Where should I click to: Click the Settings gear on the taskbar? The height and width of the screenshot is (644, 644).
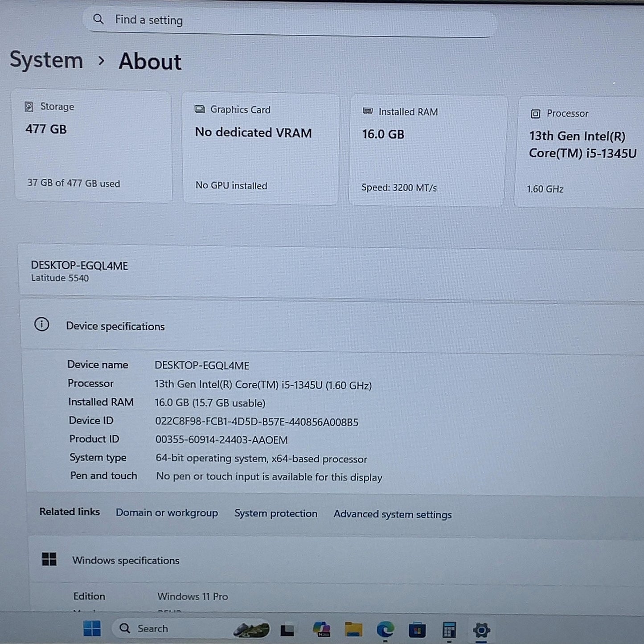(x=481, y=630)
